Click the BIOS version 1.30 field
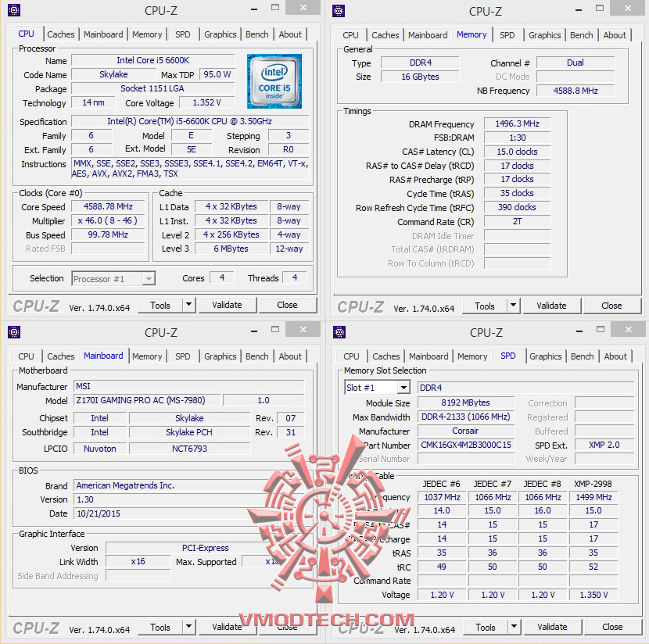The height and width of the screenshot is (644, 649). pyautogui.click(x=188, y=499)
